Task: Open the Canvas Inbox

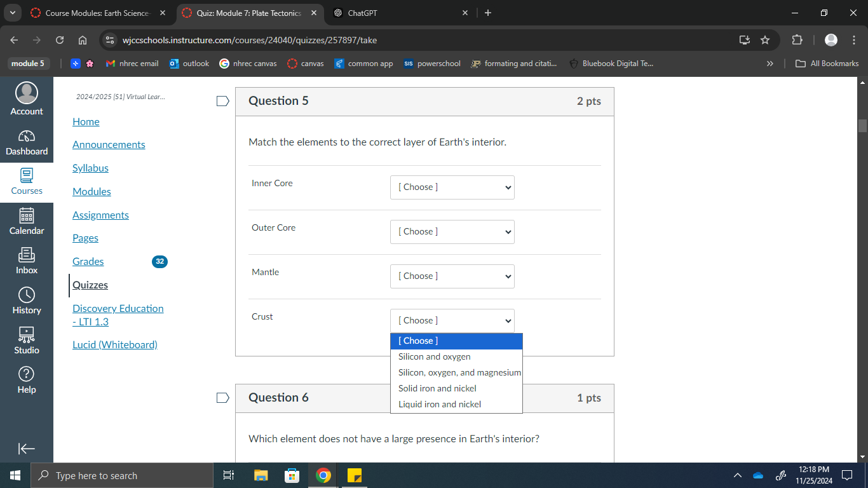Action: (27, 261)
